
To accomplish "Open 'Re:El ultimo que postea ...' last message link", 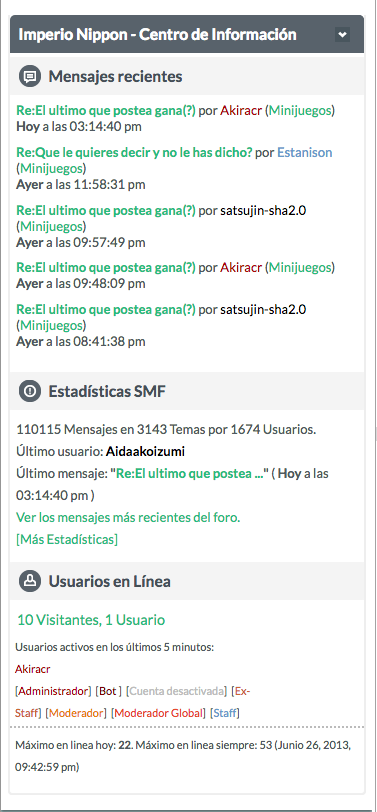I will (190, 474).
